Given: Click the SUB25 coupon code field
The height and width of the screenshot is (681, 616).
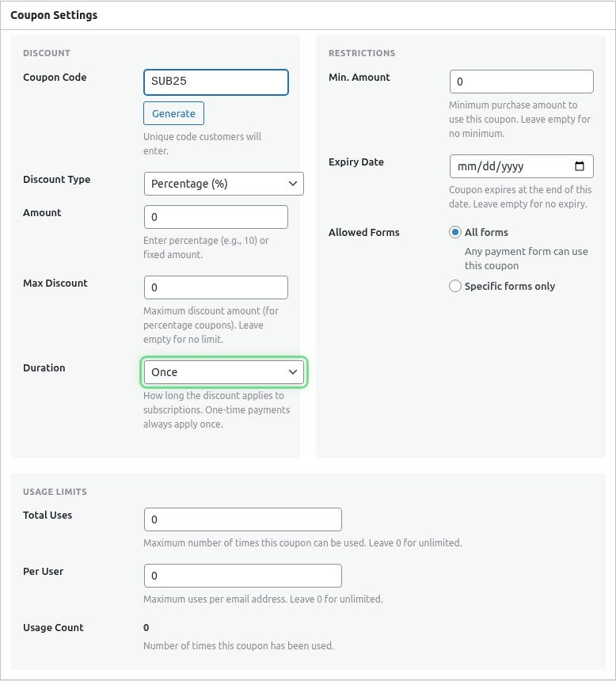Looking at the screenshot, I should tap(215, 82).
